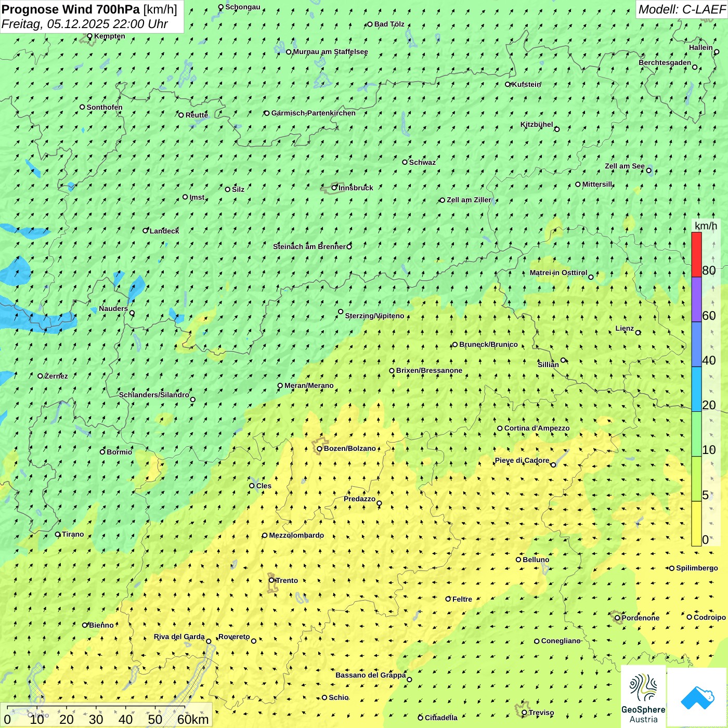Select the Nauders marker circle
Viewport: 728px width, 728px height.
[x=132, y=313]
